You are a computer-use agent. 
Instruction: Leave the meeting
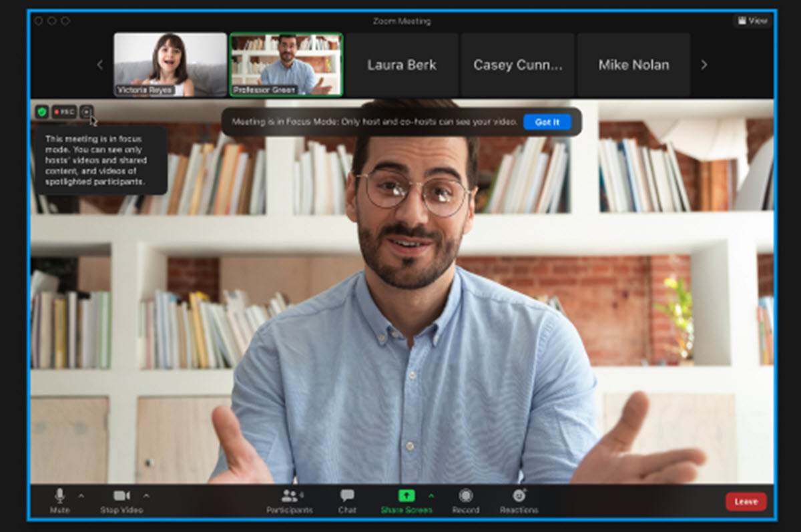746,501
